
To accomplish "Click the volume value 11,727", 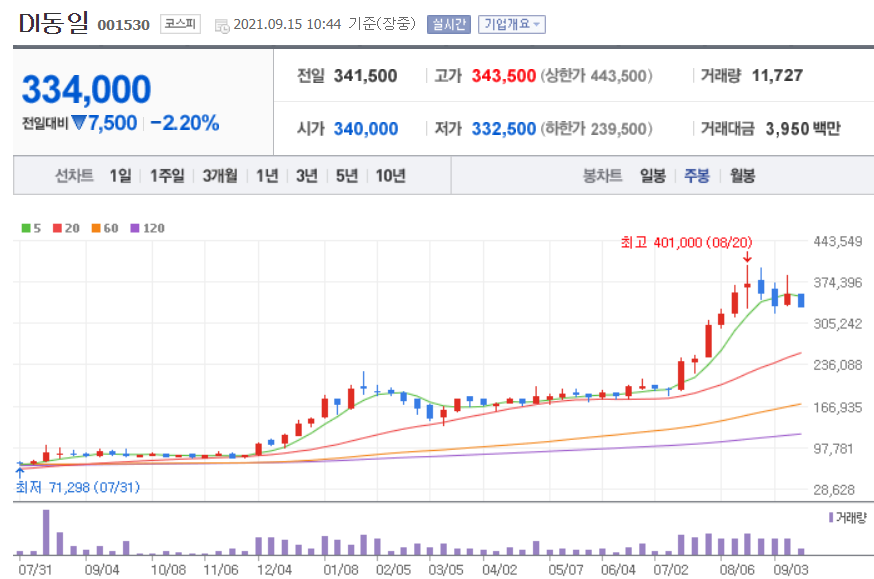I will coord(777,75).
